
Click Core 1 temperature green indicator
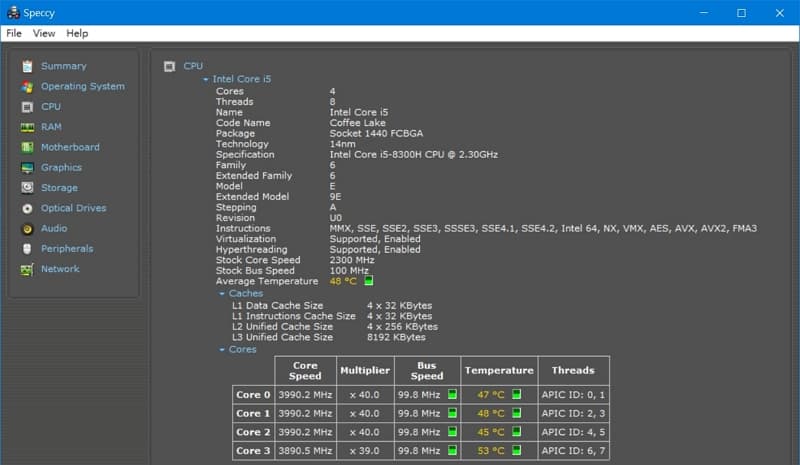(516, 413)
